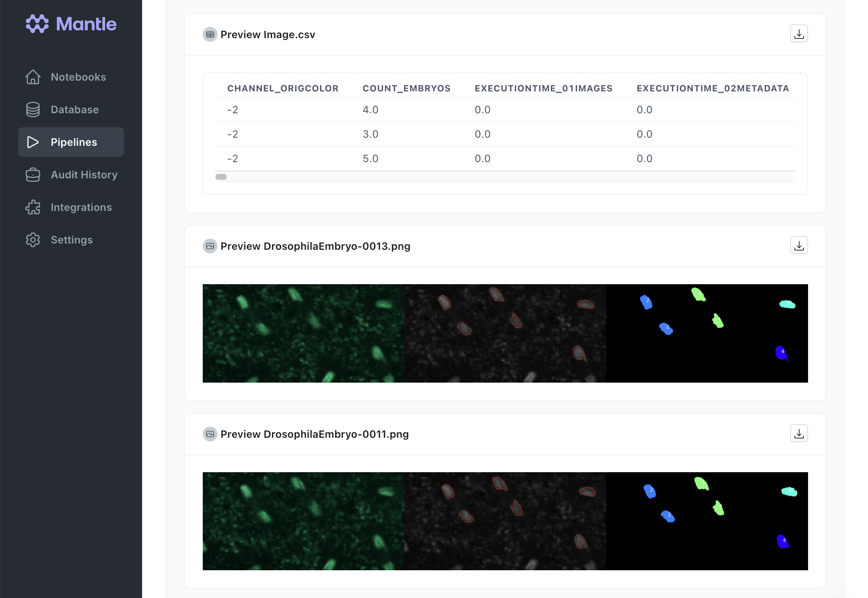The image size is (868, 598).
Task: Open Notebooks via the home icon
Action: pos(33,77)
